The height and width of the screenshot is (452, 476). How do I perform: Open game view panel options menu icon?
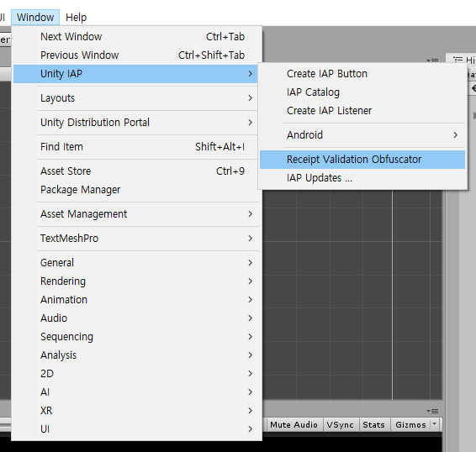pos(432,411)
